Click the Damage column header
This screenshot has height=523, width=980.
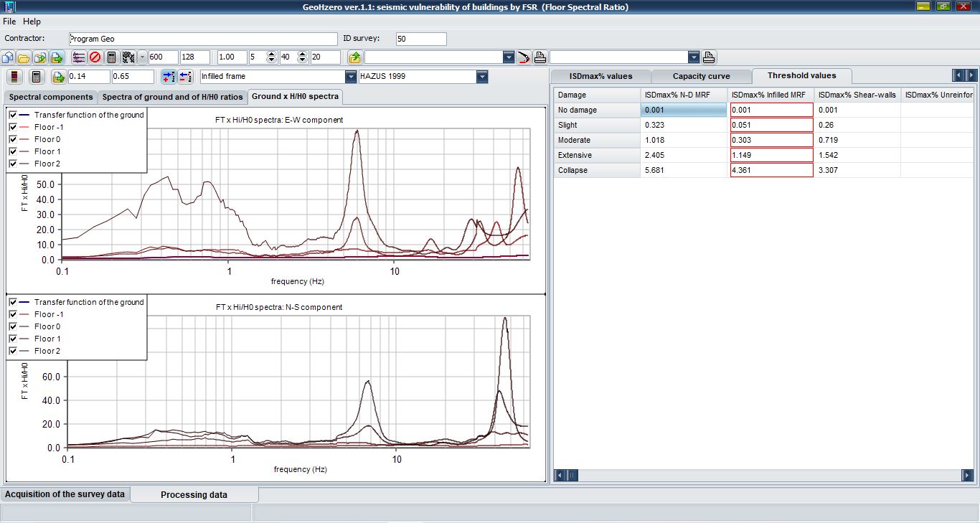[598, 95]
